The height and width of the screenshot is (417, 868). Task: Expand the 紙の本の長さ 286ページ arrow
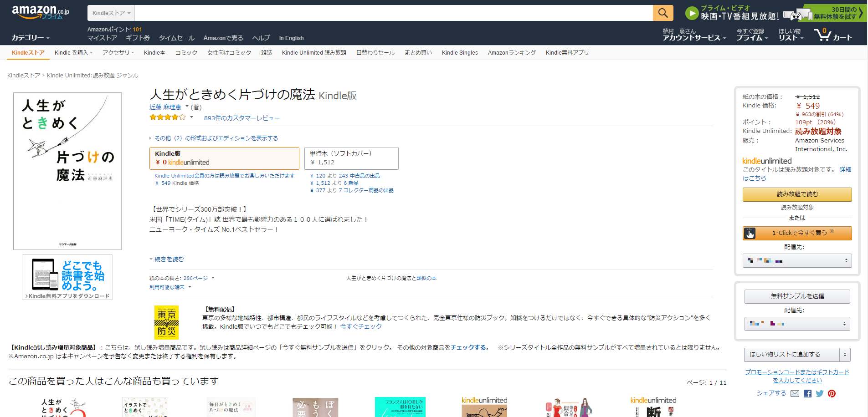point(213,278)
